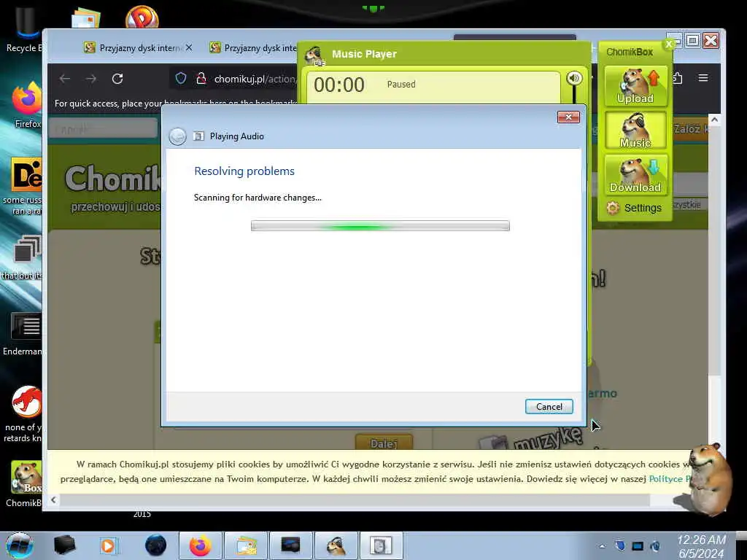Screen dimensions: 747x560
Task: Open Firefox from the taskbar
Action: pyautogui.click(x=201, y=545)
